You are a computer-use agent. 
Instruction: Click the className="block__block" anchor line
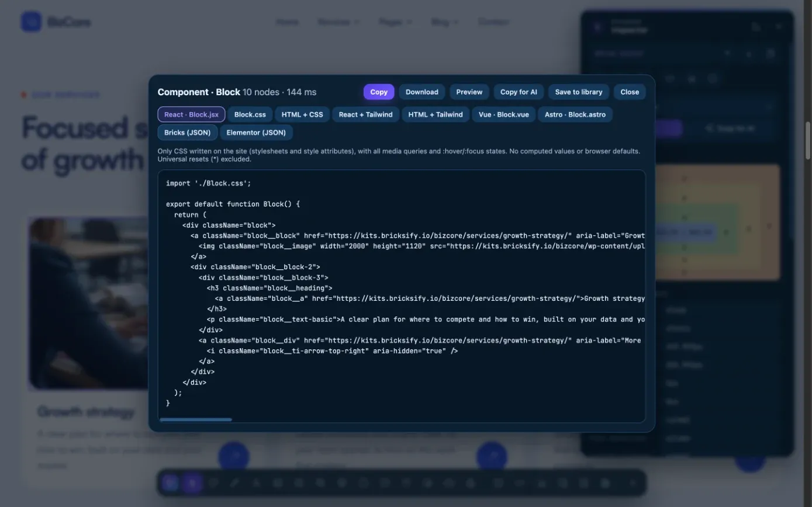click(x=417, y=235)
